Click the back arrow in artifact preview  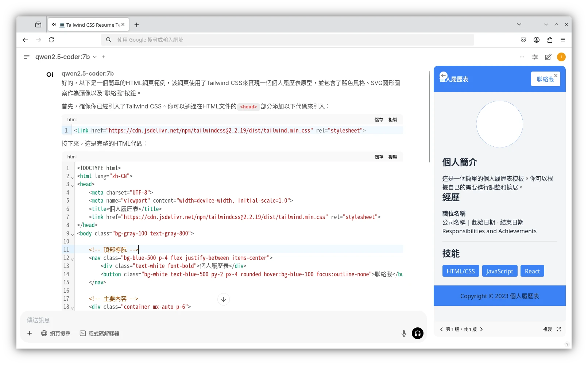(443, 76)
